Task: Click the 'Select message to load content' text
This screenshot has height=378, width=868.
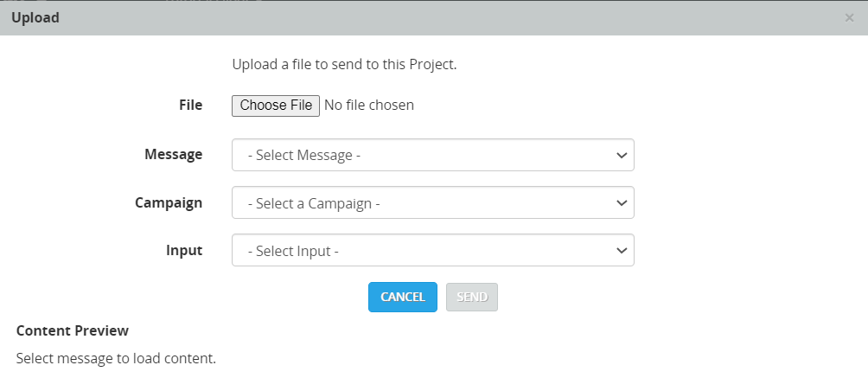Action: click(116, 357)
